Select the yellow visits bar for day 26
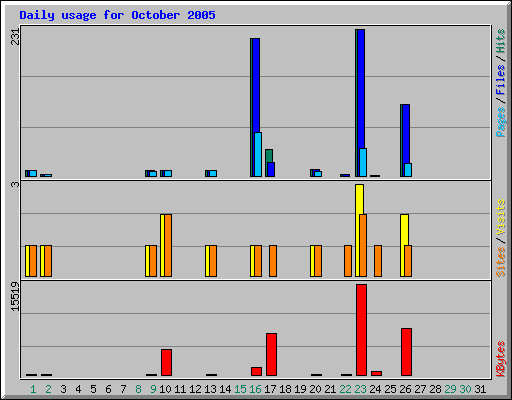The height and width of the screenshot is (400, 512). click(x=404, y=230)
